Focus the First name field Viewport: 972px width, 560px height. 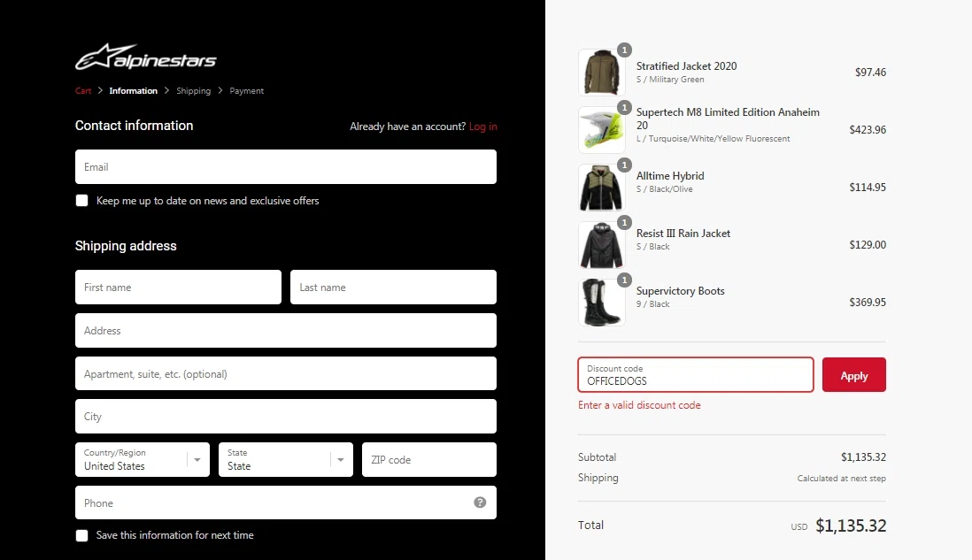click(178, 288)
